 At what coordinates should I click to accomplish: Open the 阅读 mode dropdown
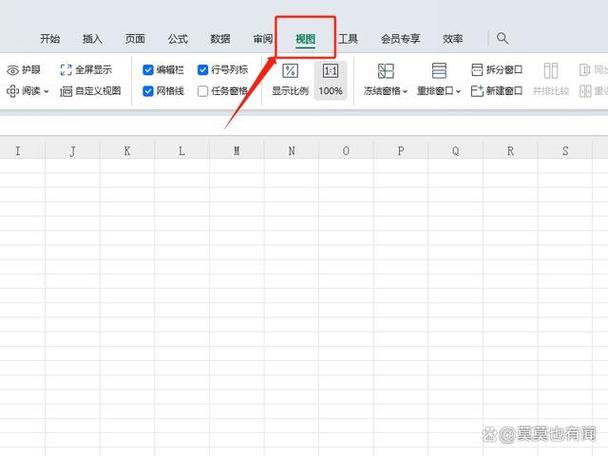[x=28, y=91]
